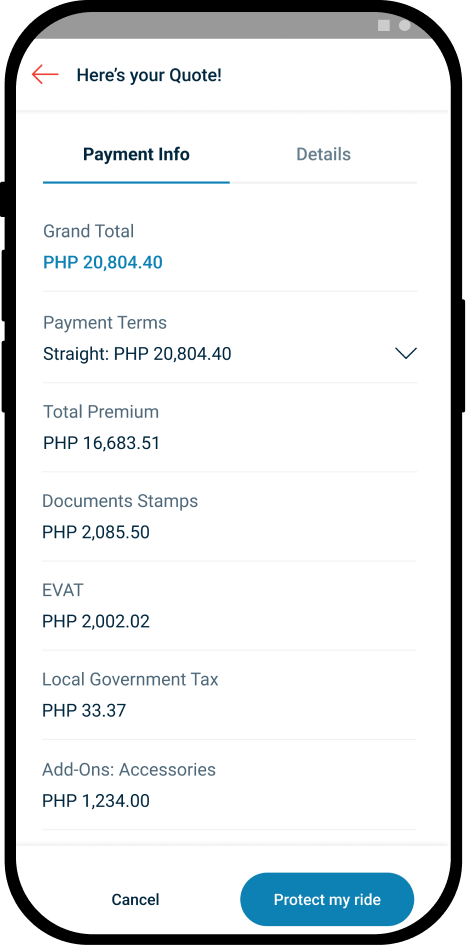Image resolution: width=466 pixels, height=945 pixels.
Task: Tap the Local Government Tax label
Action: (130, 679)
